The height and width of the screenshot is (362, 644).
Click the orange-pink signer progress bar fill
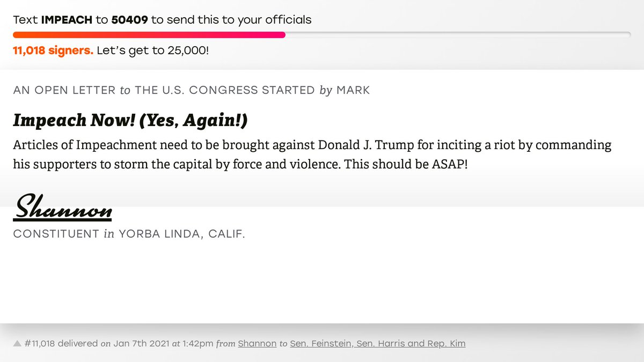[149, 35]
